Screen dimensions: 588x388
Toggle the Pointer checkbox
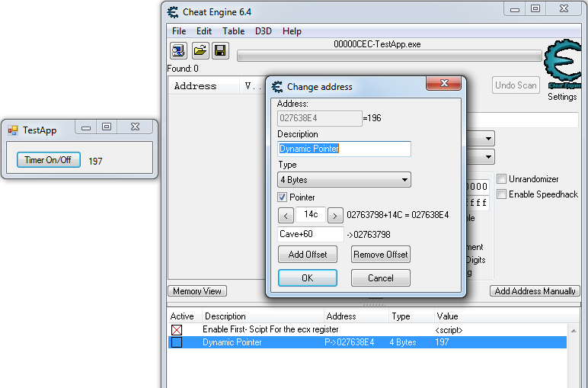tap(283, 197)
